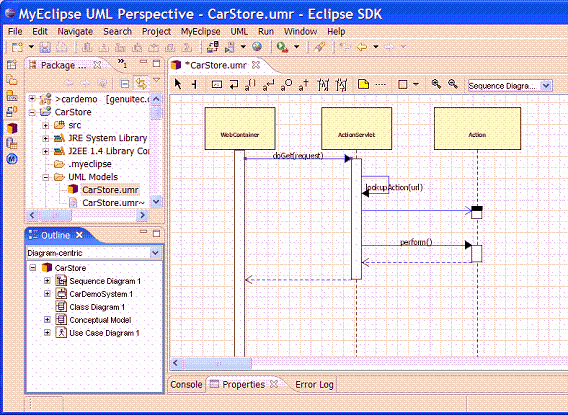
Task: Open the rectangle shape tool dropdown arrow
Action: (416, 84)
